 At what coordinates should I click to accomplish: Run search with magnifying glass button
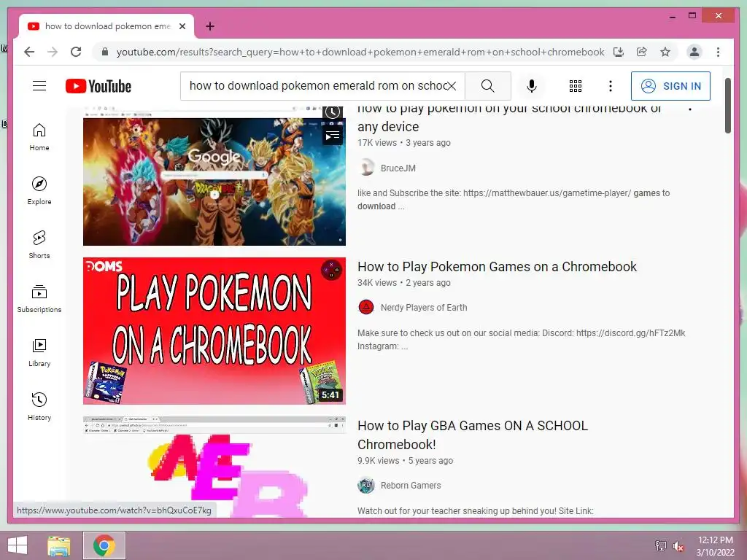click(487, 86)
